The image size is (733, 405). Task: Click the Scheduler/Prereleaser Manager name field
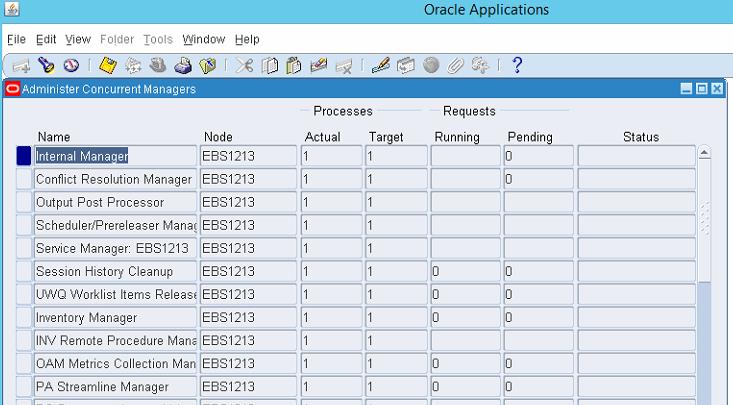pyautogui.click(x=115, y=225)
